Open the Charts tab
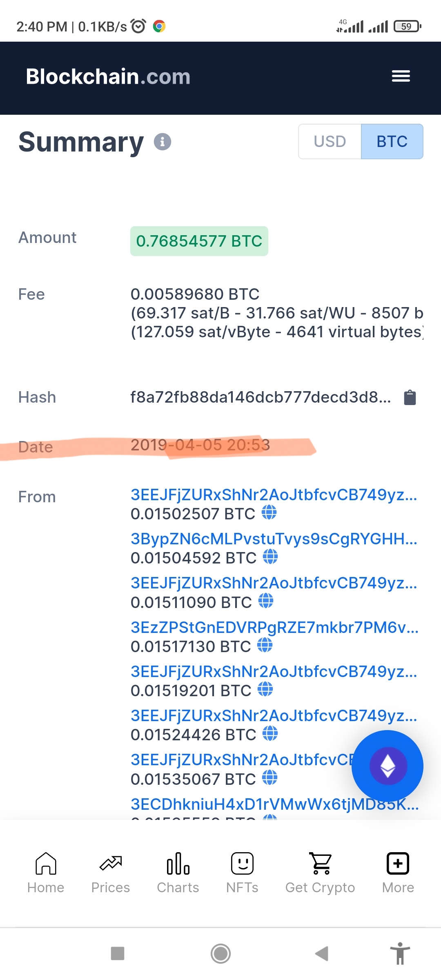Screen dimensions: 441x980 click(178, 873)
